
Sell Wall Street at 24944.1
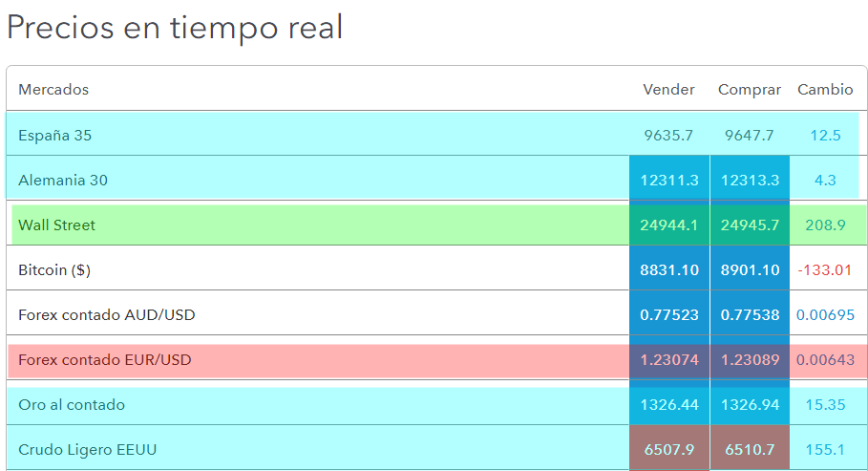pyautogui.click(x=668, y=225)
